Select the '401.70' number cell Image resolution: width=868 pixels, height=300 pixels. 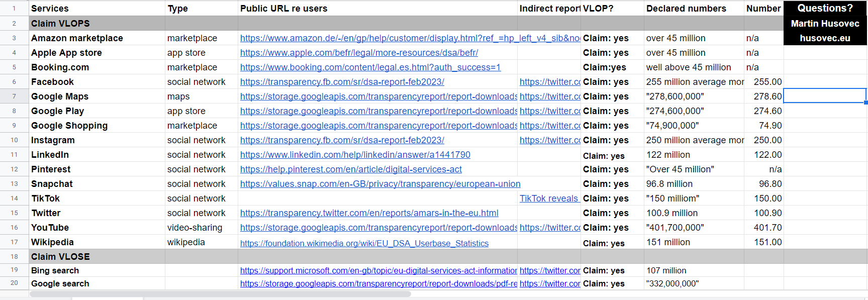(764, 228)
